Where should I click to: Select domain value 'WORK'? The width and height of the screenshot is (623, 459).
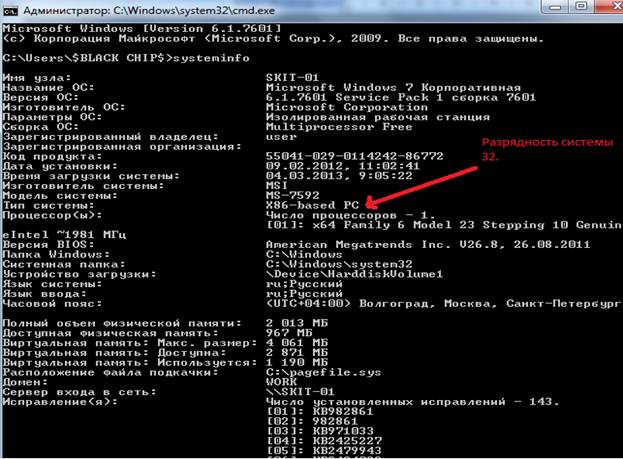281,382
